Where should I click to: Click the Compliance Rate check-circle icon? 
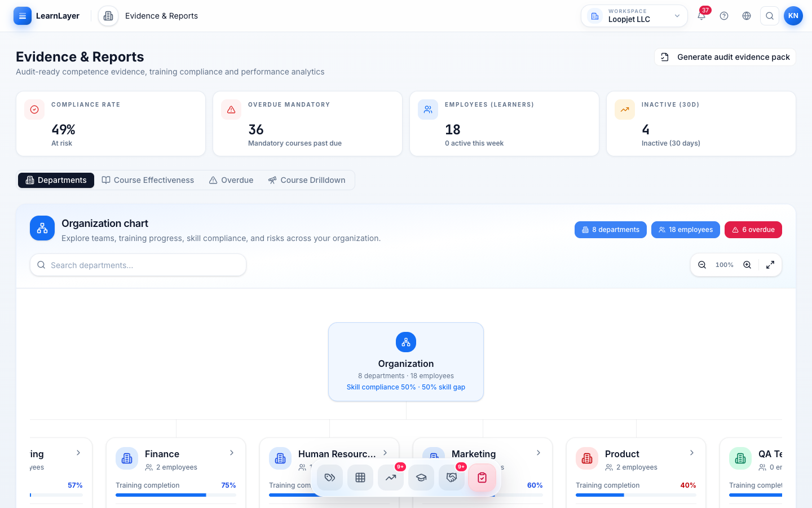coord(34,110)
